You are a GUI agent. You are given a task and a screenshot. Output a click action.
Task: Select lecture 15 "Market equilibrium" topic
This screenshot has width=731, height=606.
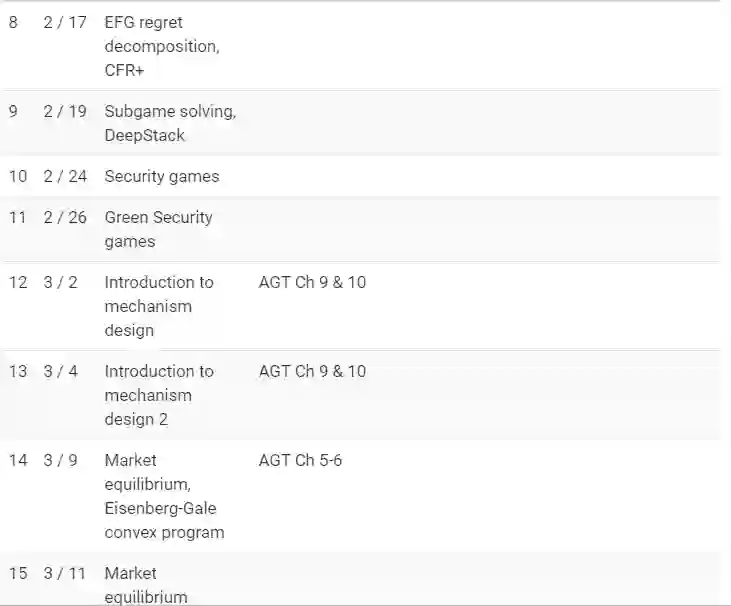pos(146,585)
